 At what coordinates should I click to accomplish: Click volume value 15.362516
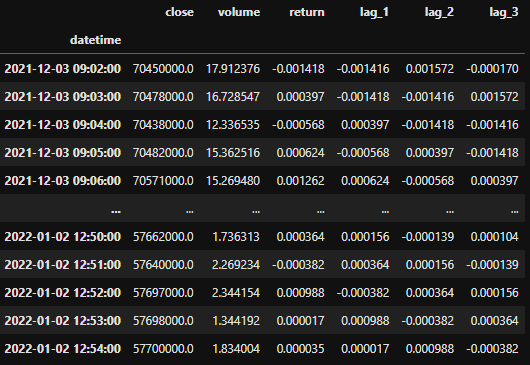[233, 153]
